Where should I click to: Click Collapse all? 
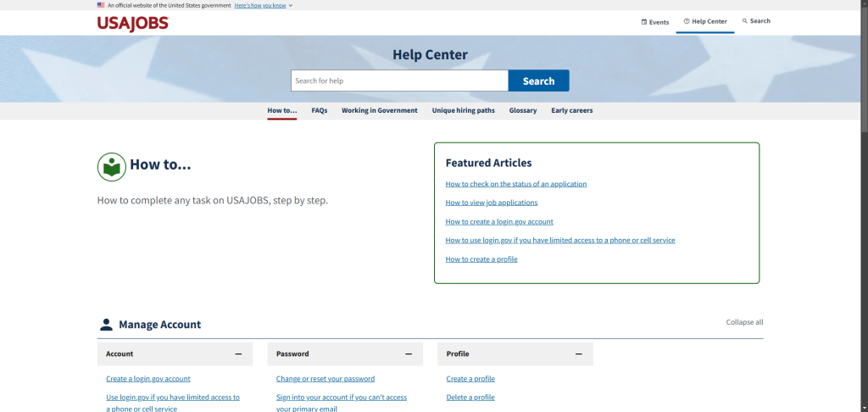744,322
